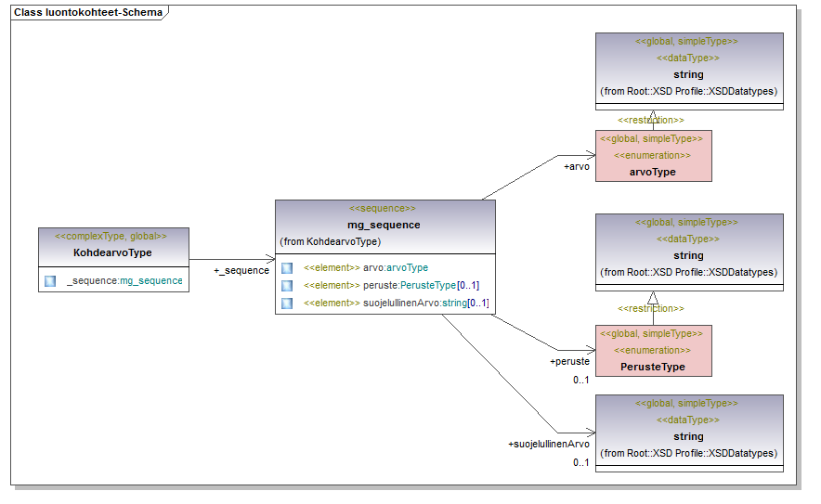Click the mg_sequence type link in KohdearvoType

pos(151,280)
